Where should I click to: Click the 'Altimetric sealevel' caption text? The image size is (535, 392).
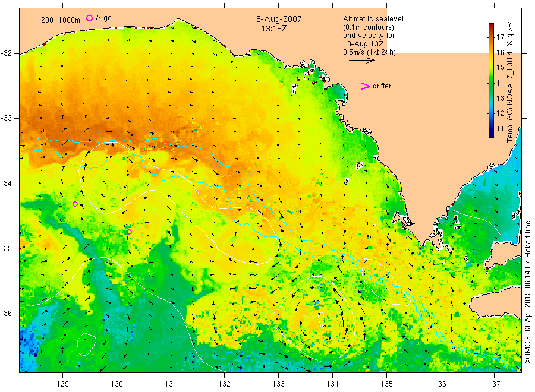(373, 19)
